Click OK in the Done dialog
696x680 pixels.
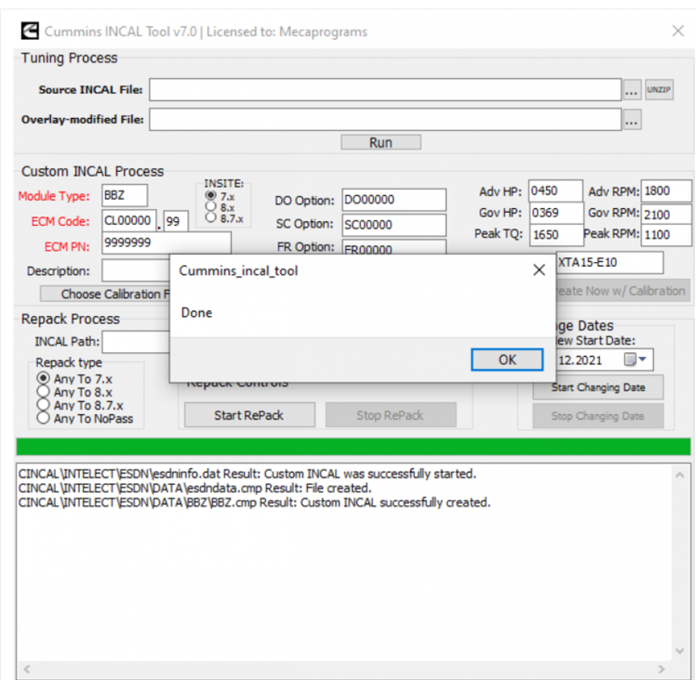[507, 359]
